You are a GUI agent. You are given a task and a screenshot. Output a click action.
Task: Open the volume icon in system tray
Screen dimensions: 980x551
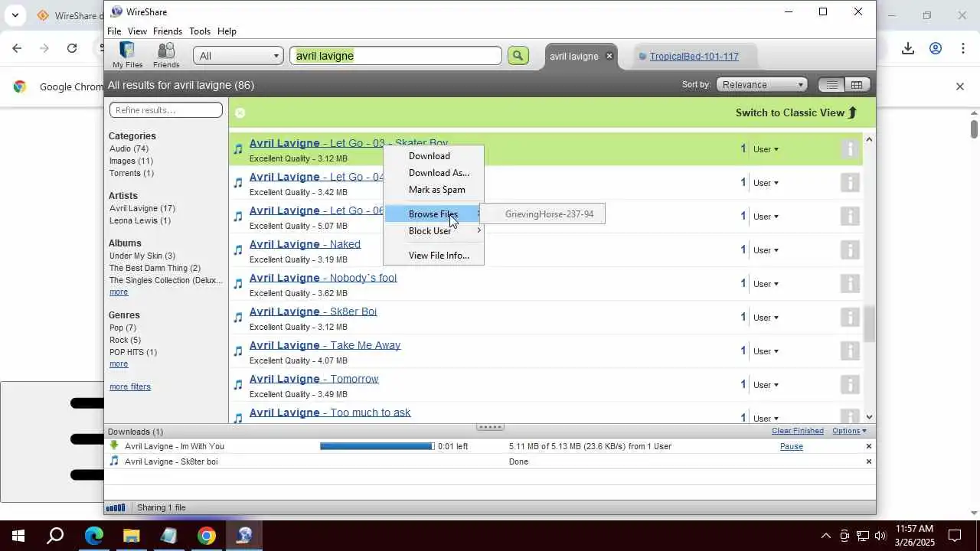[x=880, y=536]
